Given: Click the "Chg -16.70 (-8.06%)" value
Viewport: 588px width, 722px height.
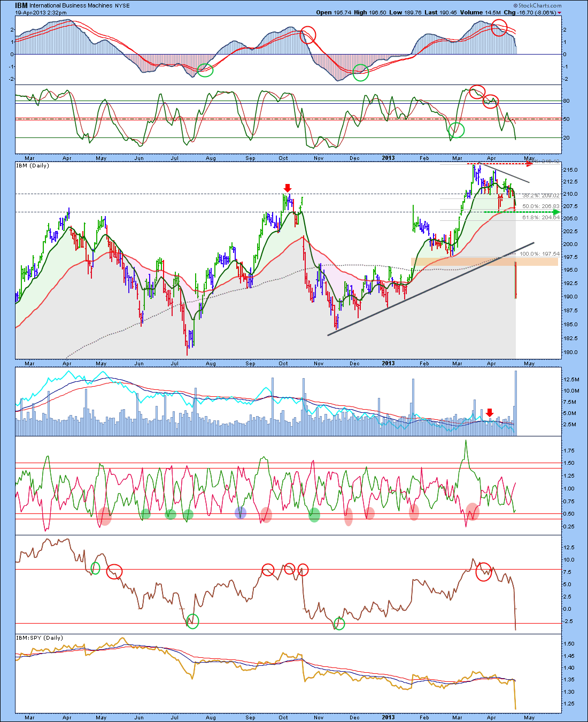Looking at the screenshot, I should click(x=530, y=12).
